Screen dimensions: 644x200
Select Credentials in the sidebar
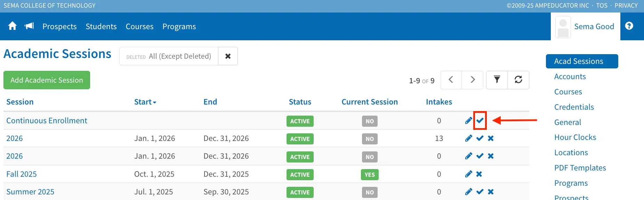(574, 107)
